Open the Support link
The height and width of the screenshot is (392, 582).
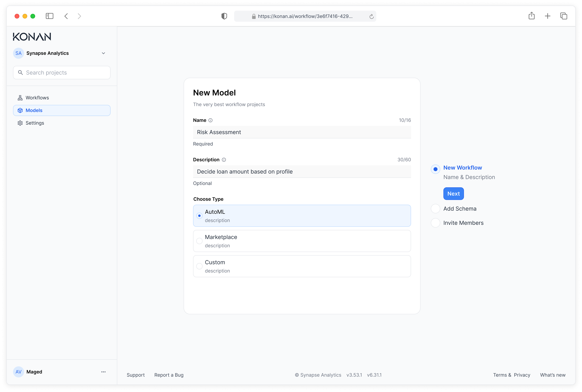point(135,375)
